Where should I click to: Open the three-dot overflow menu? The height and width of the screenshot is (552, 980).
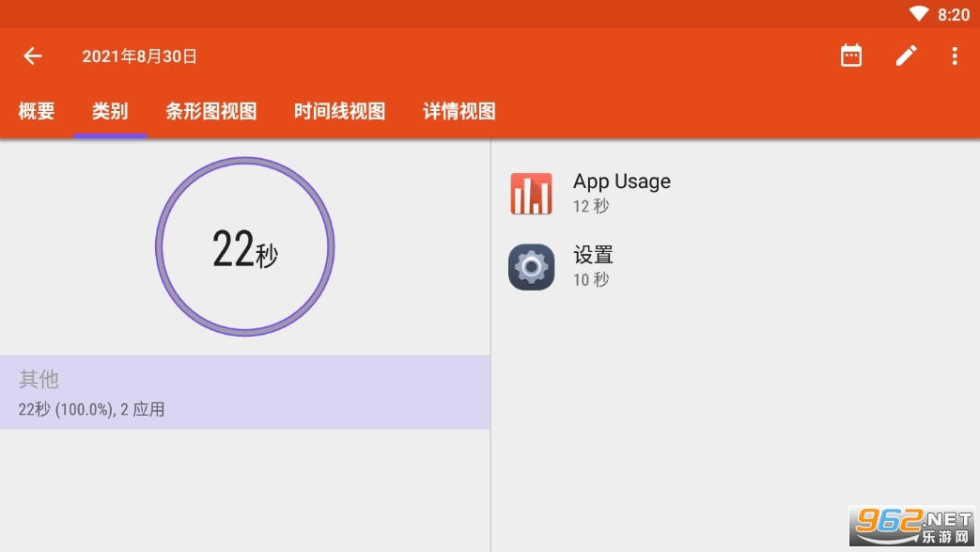(955, 56)
